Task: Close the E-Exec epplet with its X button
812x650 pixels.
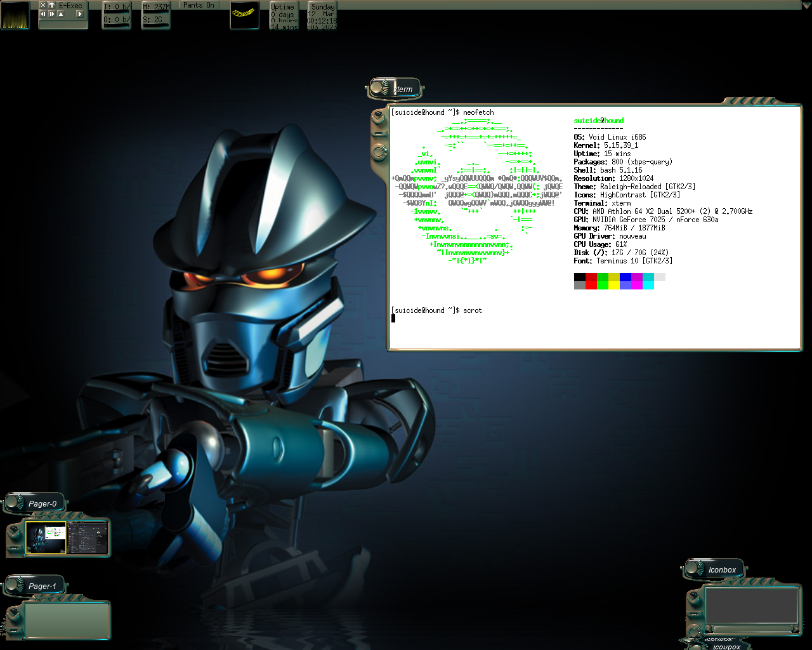Action: [43, 5]
